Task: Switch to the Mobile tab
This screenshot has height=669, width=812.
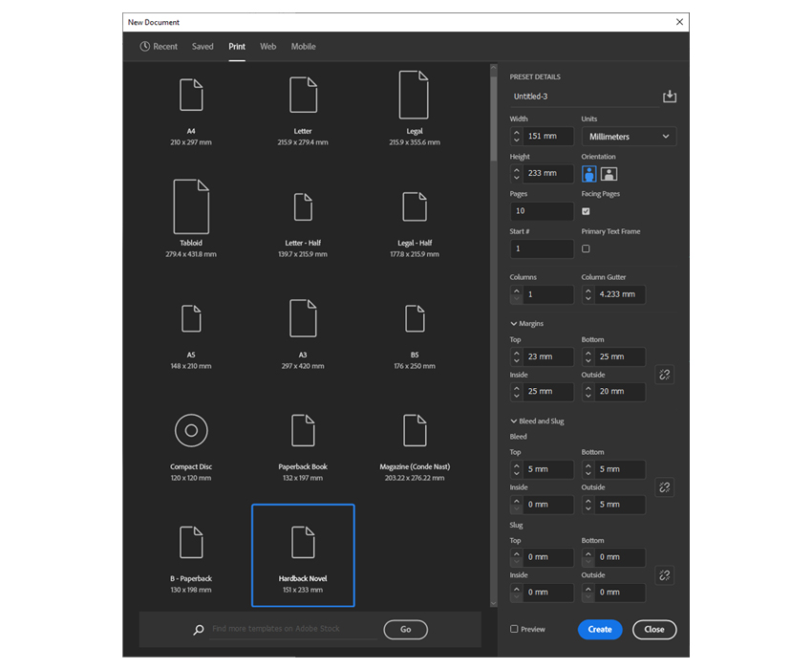Action: click(x=303, y=46)
